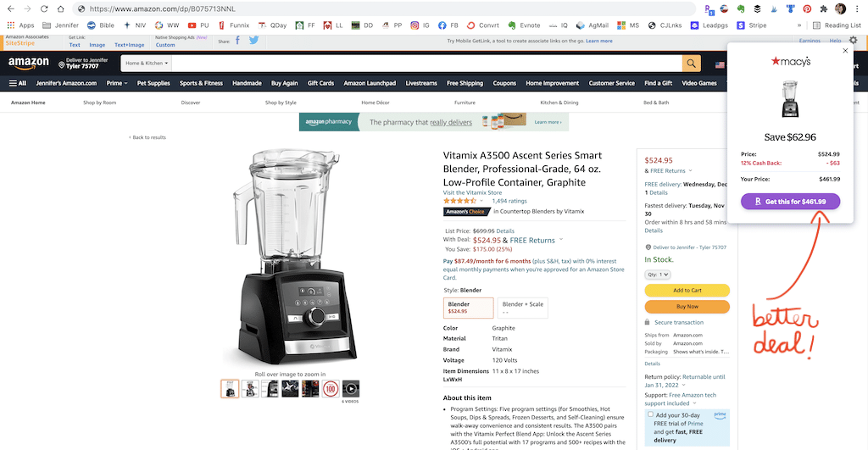
Task: Open Coupons in the Amazon nav bar
Action: point(504,83)
